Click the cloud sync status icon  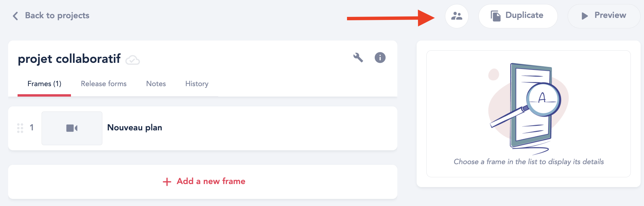132,60
